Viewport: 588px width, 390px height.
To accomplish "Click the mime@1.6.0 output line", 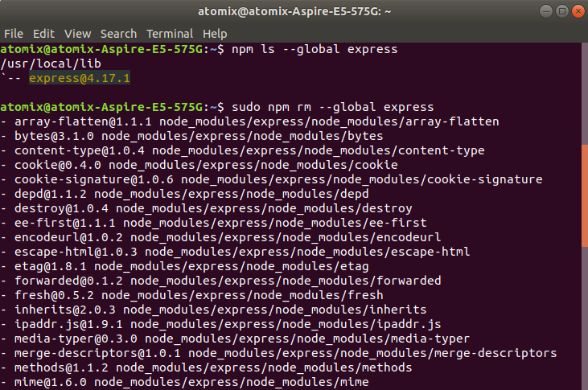I will pos(184,382).
